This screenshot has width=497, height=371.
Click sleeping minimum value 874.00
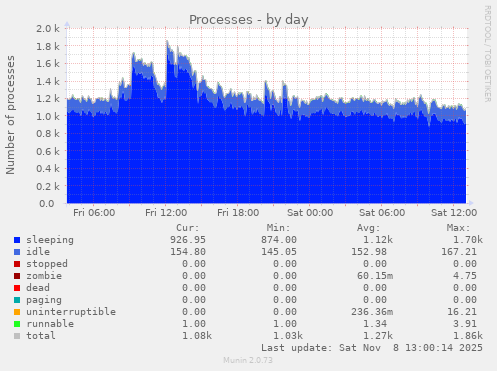click(x=279, y=240)
